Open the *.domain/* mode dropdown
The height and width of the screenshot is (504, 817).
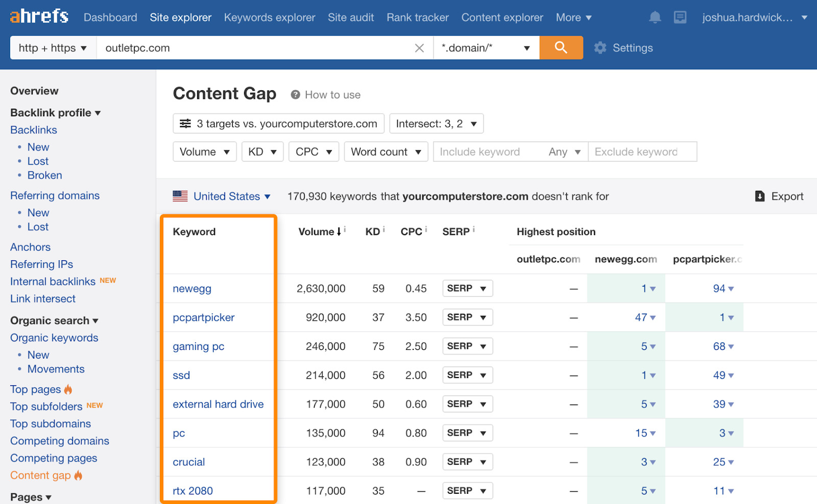pos(486,48)
